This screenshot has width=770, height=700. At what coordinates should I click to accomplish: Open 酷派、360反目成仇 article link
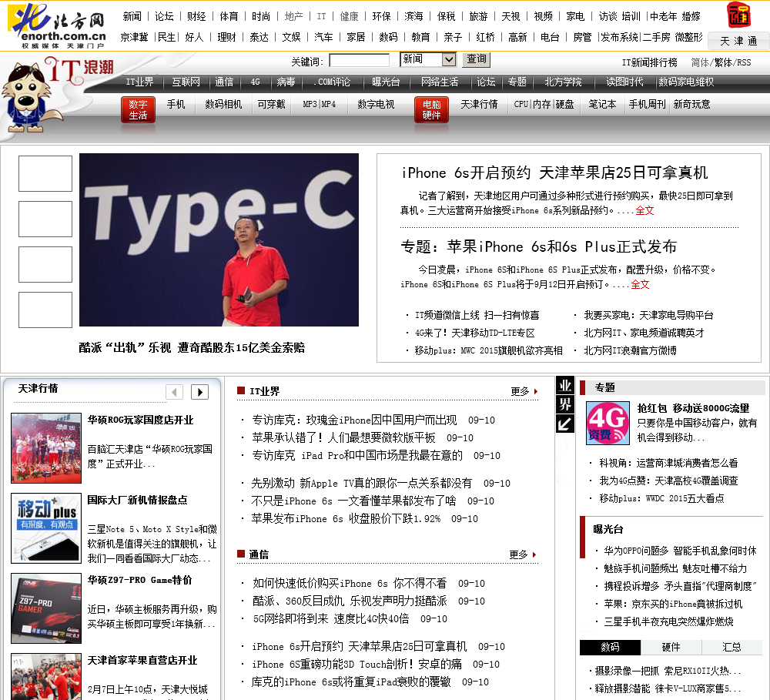(x=349, y=601)
